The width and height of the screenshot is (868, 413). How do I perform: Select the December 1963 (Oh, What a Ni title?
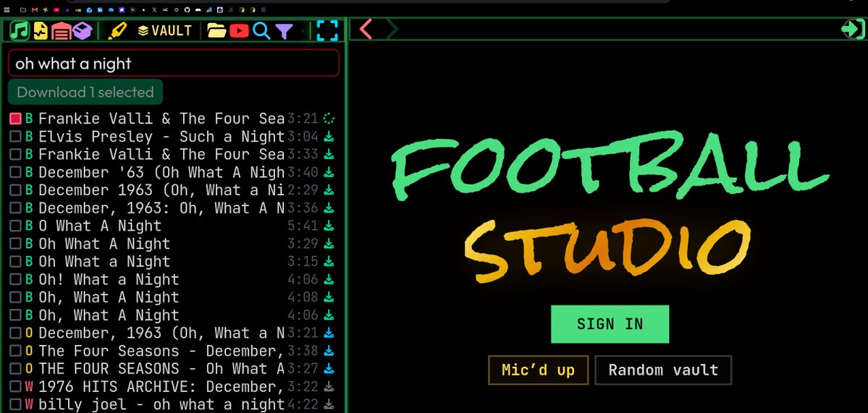(161, 190)
